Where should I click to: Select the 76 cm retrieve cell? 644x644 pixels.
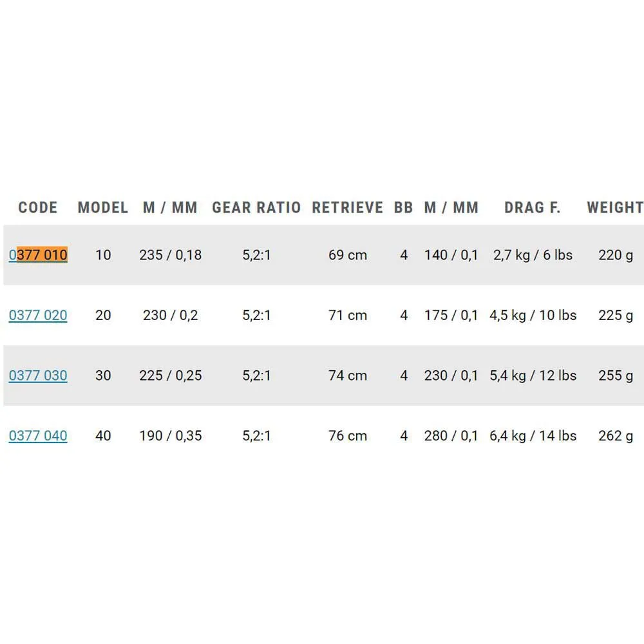pyautogui.click(x=348, y=436)
